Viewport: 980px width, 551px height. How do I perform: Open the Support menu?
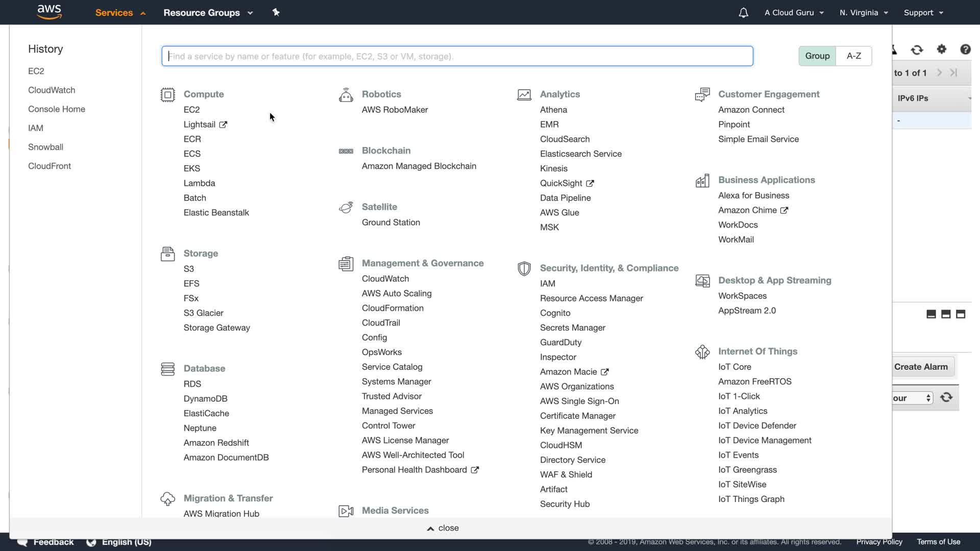click(923, 13)
